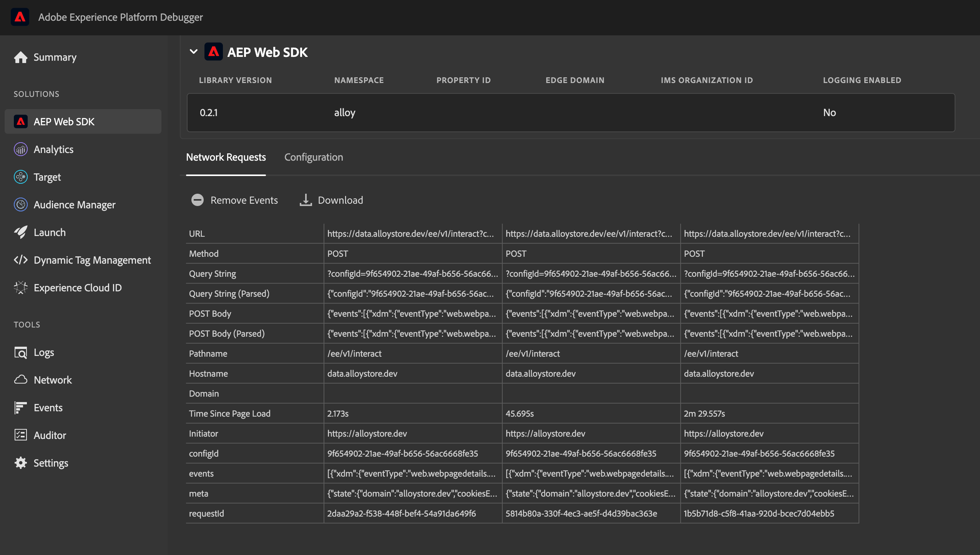Switch to the Network Requests tab
Image resolution: width=980 pixels, height=555 pixels.
[226, 157]
